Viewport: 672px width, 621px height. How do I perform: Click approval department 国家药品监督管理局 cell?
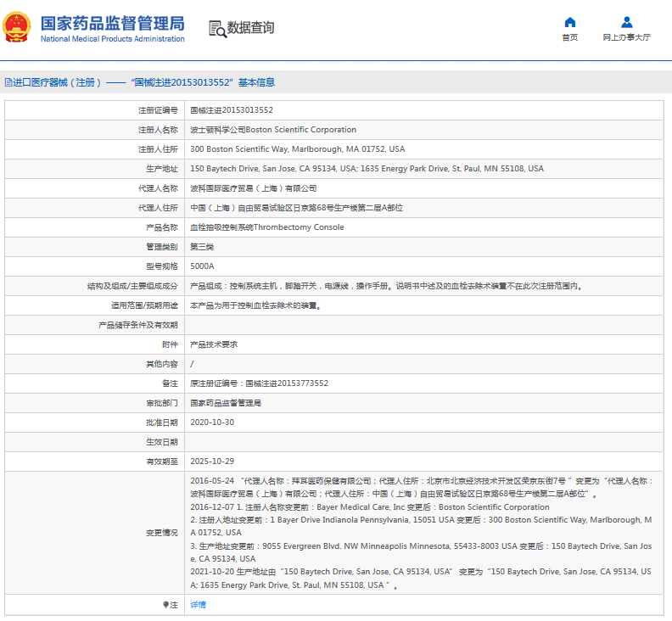226,403
